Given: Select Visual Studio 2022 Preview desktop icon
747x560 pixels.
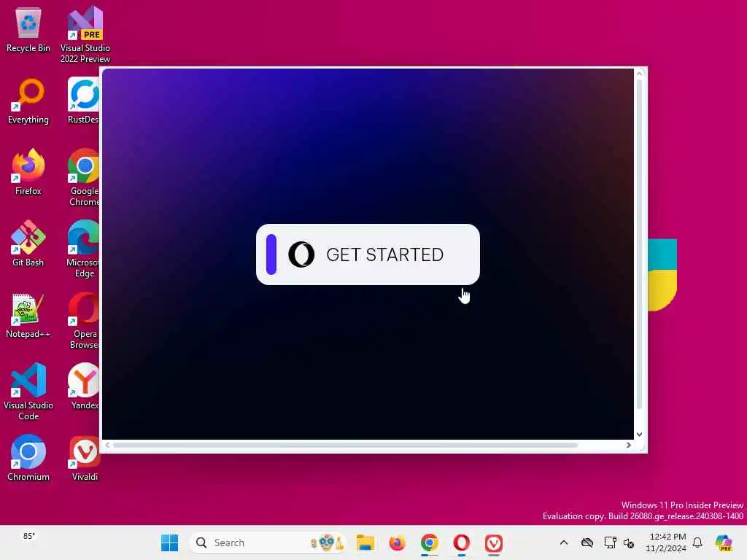Looking at the screenshot, I should [x=85, y=34].
